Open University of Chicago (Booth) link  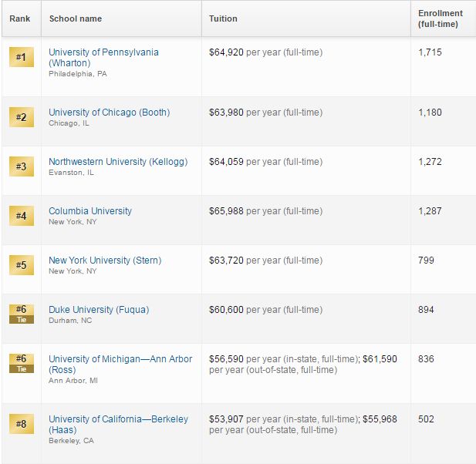(x=110, y=113)
